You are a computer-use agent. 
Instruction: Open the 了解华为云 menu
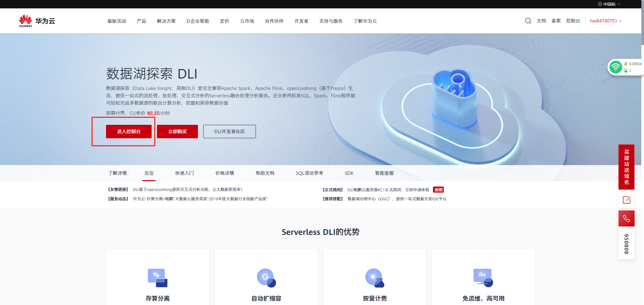tap(365, 21)
